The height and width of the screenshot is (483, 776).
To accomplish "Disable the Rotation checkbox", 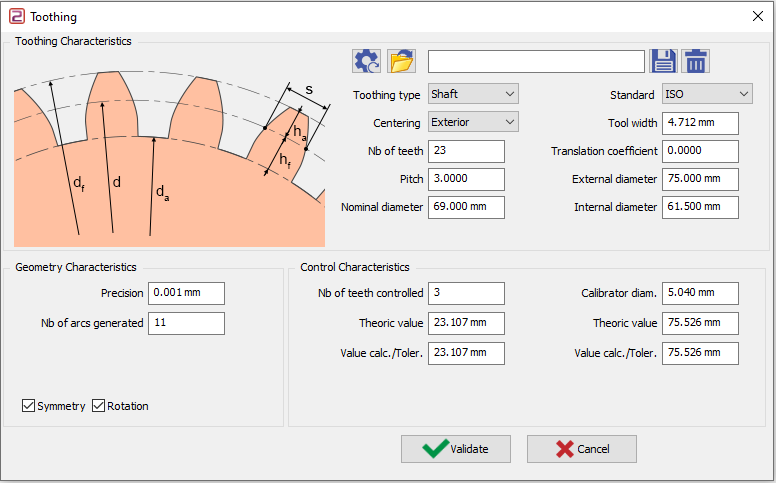I will 99,406.
